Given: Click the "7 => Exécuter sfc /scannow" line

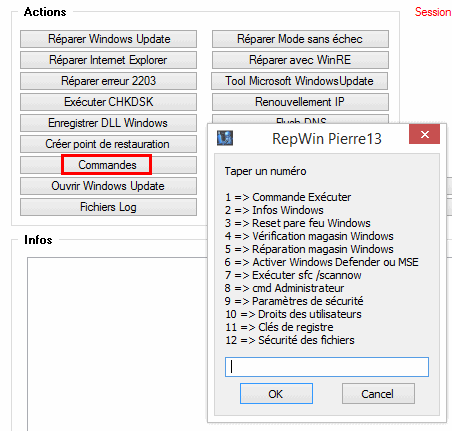Looking at the screenshot, I should tap(293, 275).
